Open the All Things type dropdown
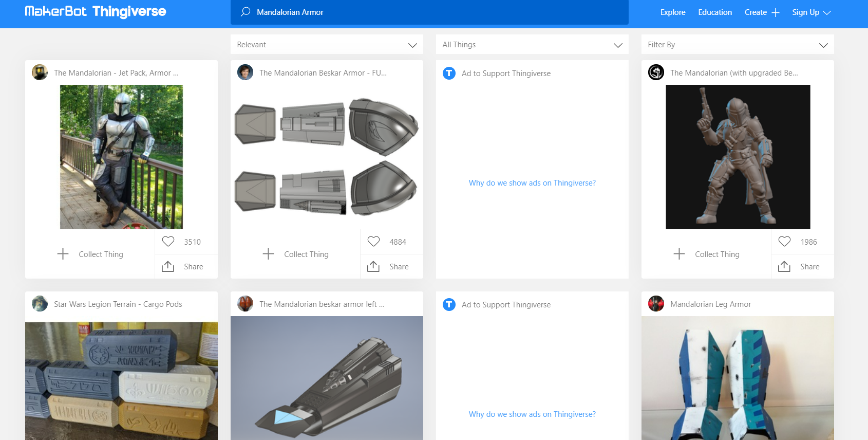Screen dimensions: 868x440 tap(532, 45)
